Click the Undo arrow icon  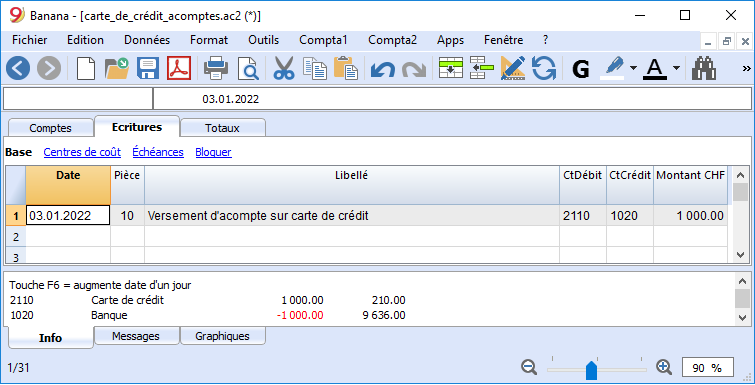[x=383, y=69]
